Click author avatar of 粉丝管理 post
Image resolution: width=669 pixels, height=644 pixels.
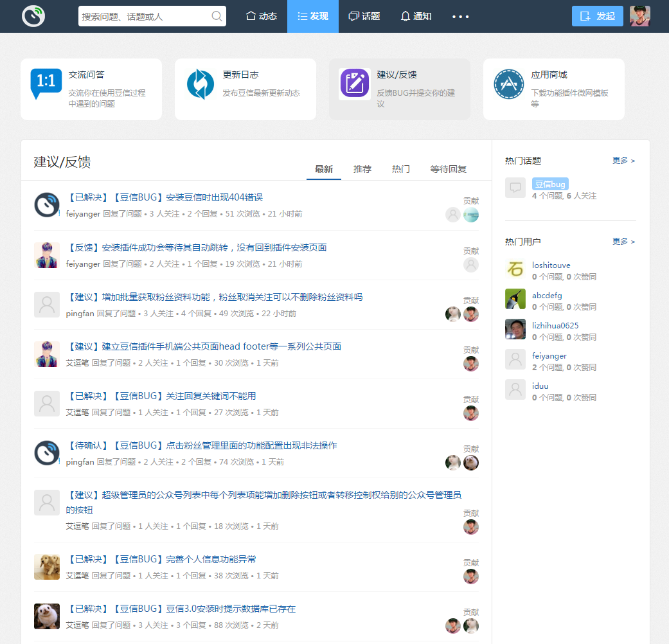[46, 453]
